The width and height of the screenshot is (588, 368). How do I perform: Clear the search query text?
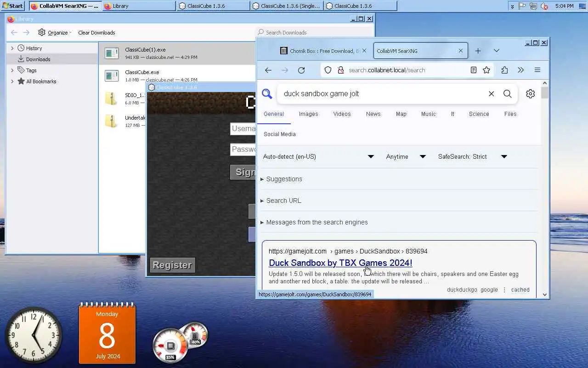pos(491,93)
